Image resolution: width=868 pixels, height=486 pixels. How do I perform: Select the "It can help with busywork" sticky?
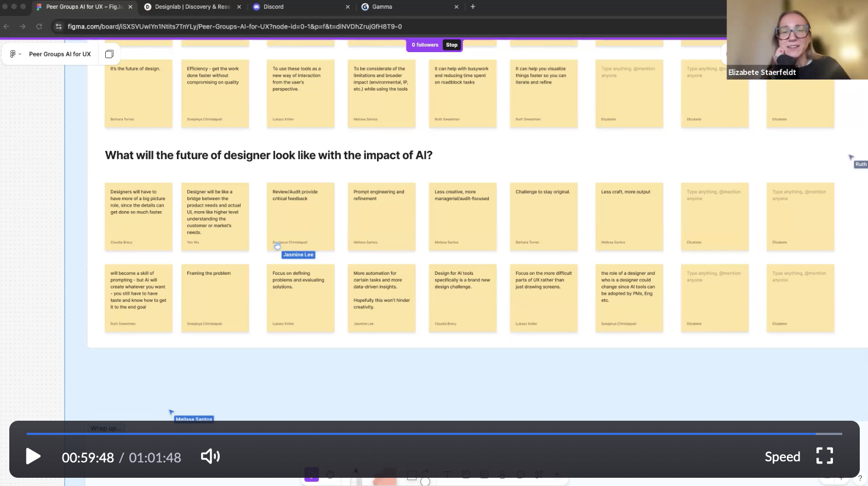tap(462, 94)
